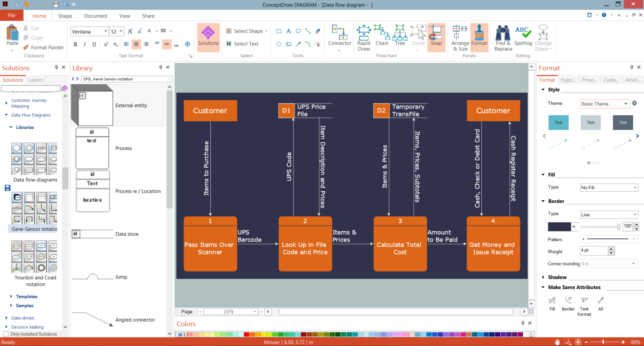Click the Format Painter icon
The height and width of the screenshot is (346, 644).
[26, 47]
